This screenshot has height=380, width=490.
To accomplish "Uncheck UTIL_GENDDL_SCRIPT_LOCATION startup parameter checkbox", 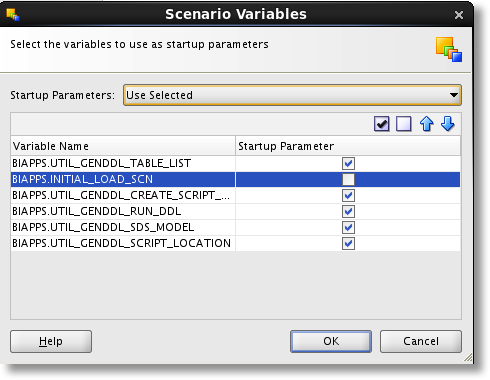I will coord(348,243).
